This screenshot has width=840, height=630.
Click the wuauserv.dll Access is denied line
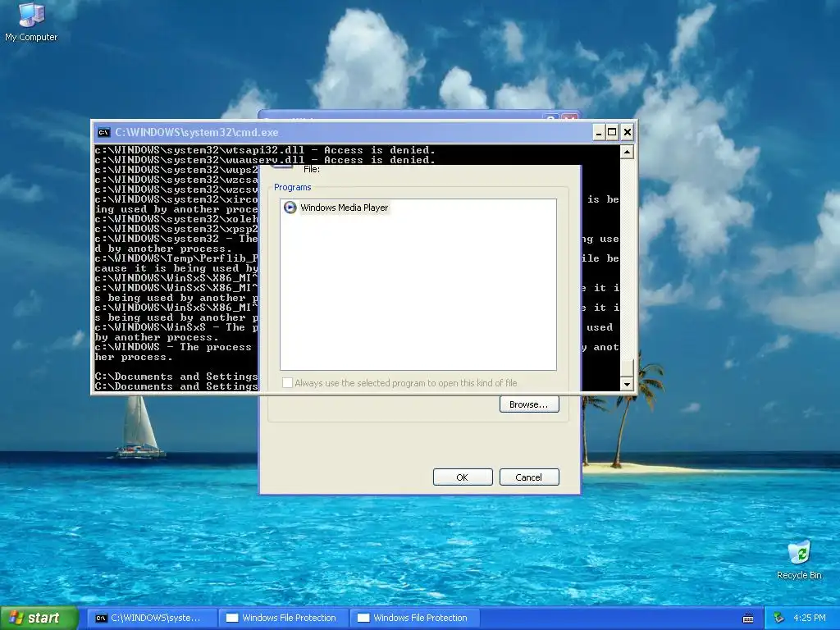pos(265,160)
